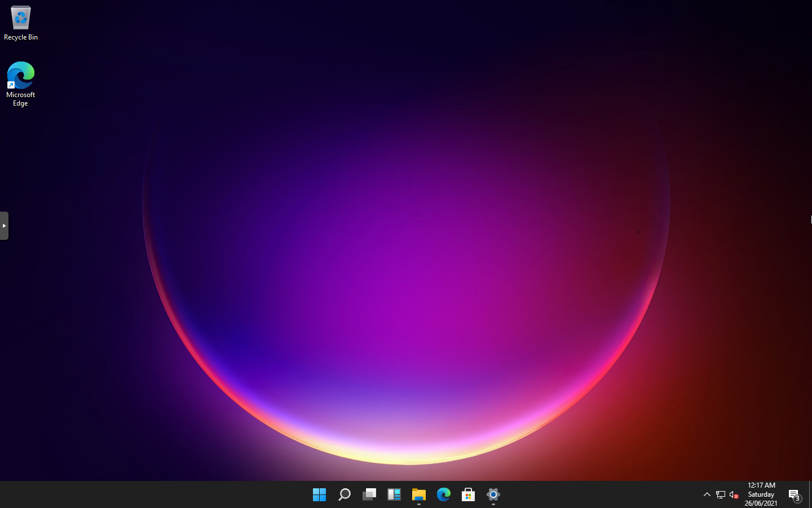Open the Widgets panel
The height and width of the screenshot is (508, 812).
[394, 494]
